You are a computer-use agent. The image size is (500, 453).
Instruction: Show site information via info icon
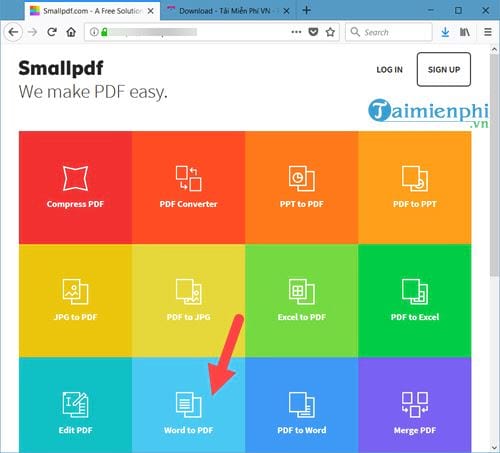94,32
